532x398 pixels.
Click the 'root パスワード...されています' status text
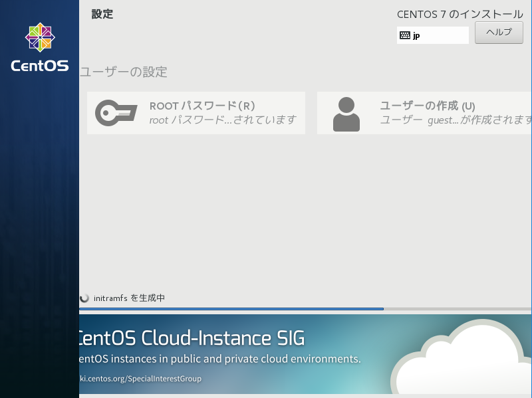pos(223,120)
